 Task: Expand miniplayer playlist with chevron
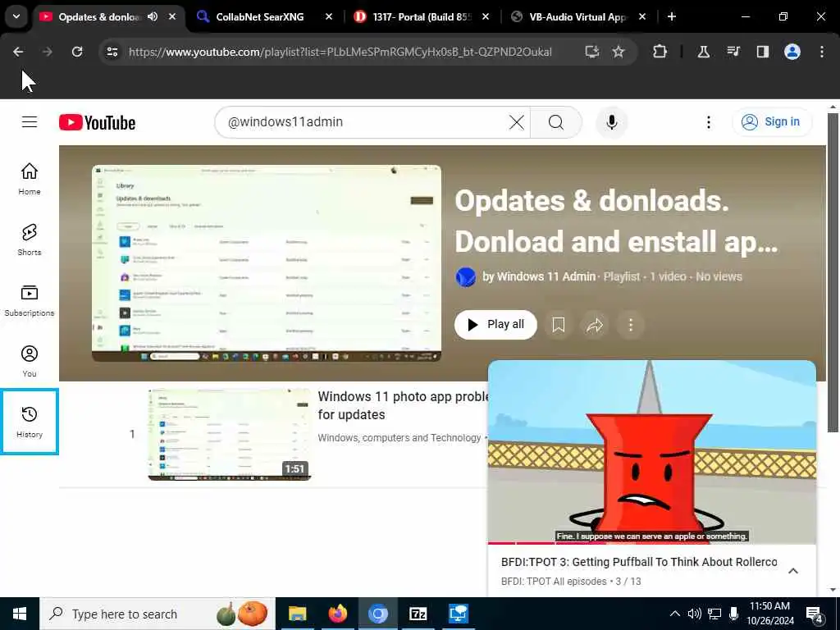793,571
